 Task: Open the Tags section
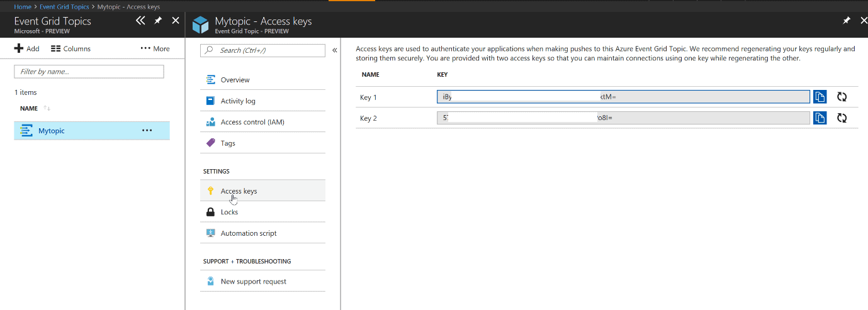262,143
